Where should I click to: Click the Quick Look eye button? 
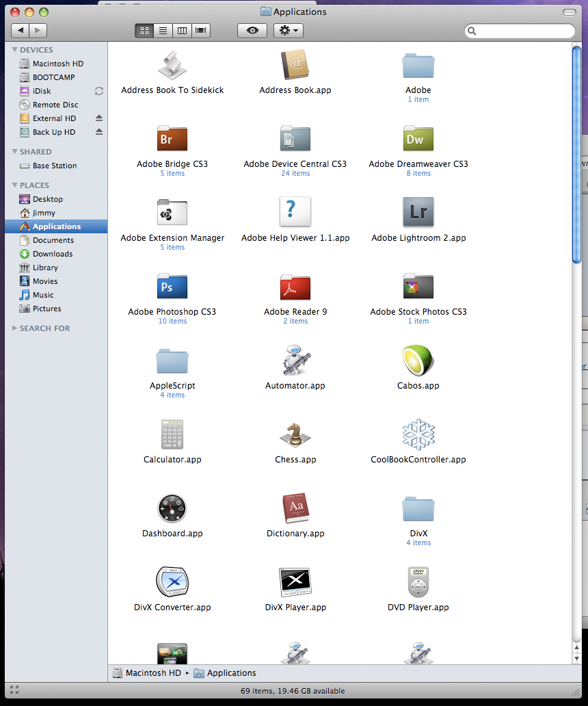coord(252,31)
